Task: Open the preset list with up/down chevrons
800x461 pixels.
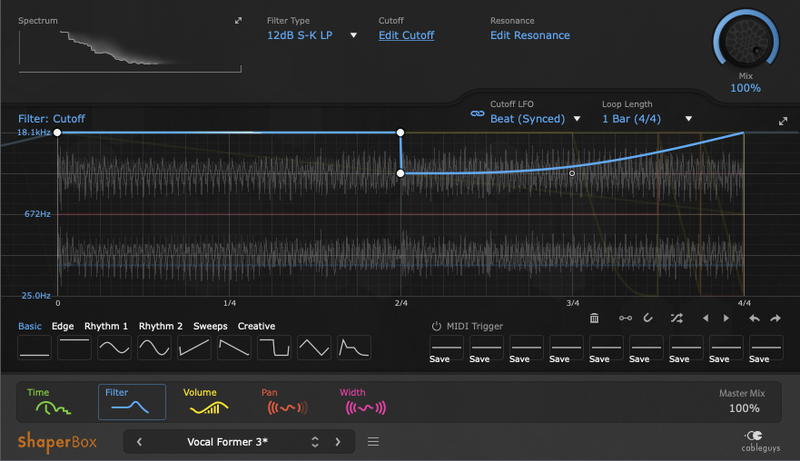Action: 315,442
